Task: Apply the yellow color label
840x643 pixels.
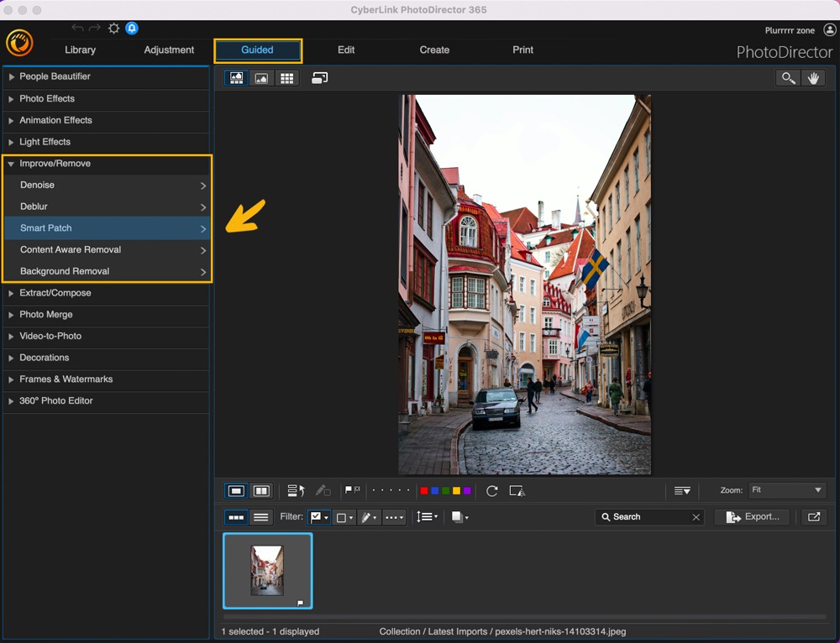Action: click(x=456, y=490)
